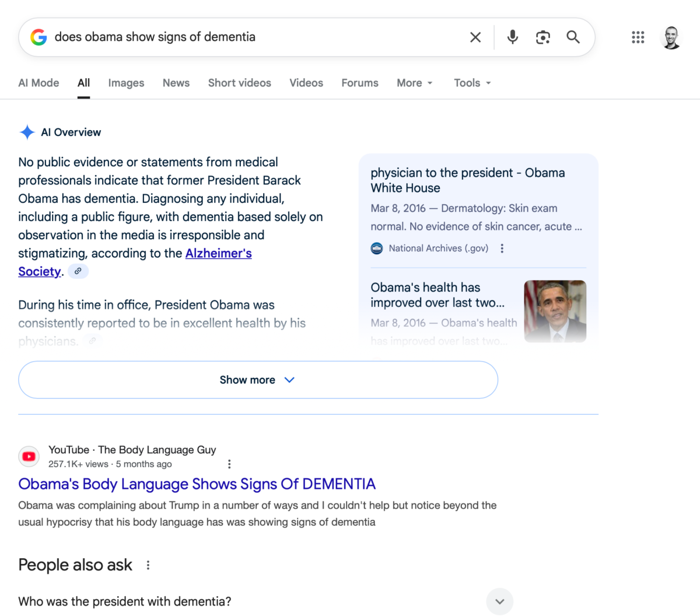Start voice search with microphone icon
Viewport: 700px width, 616px height.
(512, 37)
